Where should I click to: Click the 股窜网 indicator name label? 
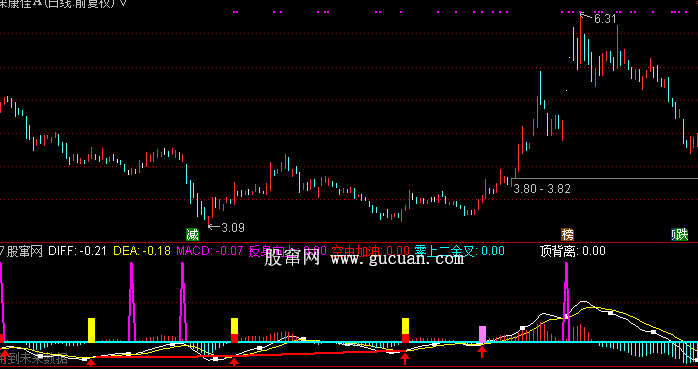coord(25,251)
